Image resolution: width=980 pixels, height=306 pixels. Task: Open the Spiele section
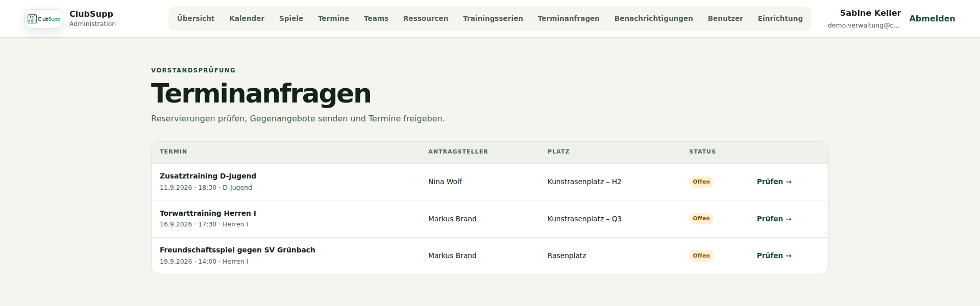coord(291,18)
